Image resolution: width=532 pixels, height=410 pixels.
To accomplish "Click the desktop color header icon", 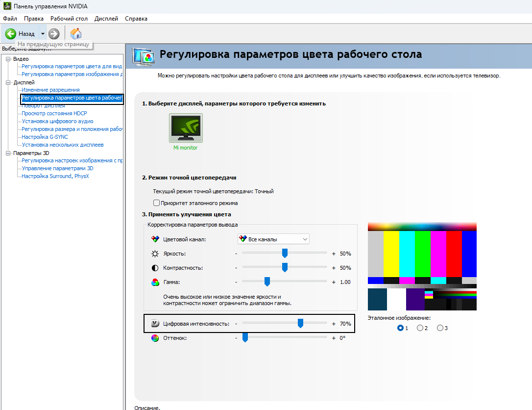I will pyautogui.click(x=144, y=57).
